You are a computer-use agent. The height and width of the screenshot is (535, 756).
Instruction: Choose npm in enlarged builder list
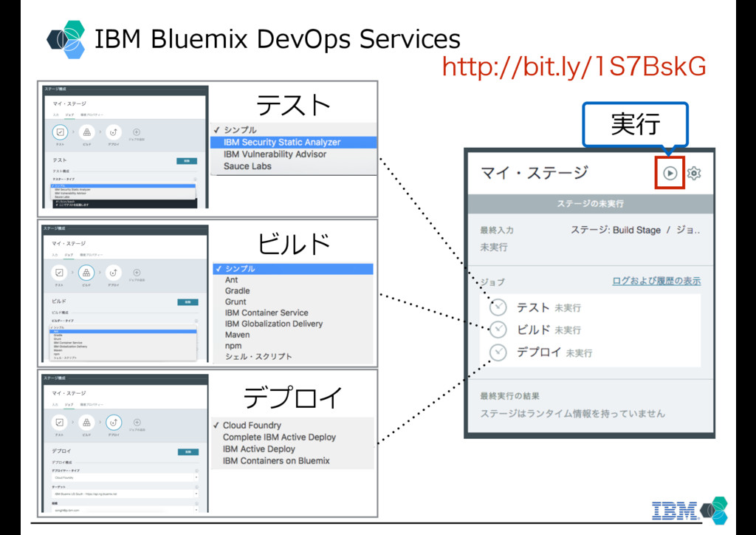pos(293,346)
